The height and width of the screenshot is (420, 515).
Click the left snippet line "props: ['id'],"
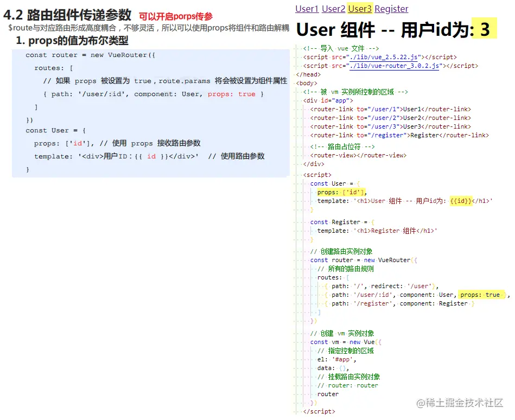click(63, 143)
